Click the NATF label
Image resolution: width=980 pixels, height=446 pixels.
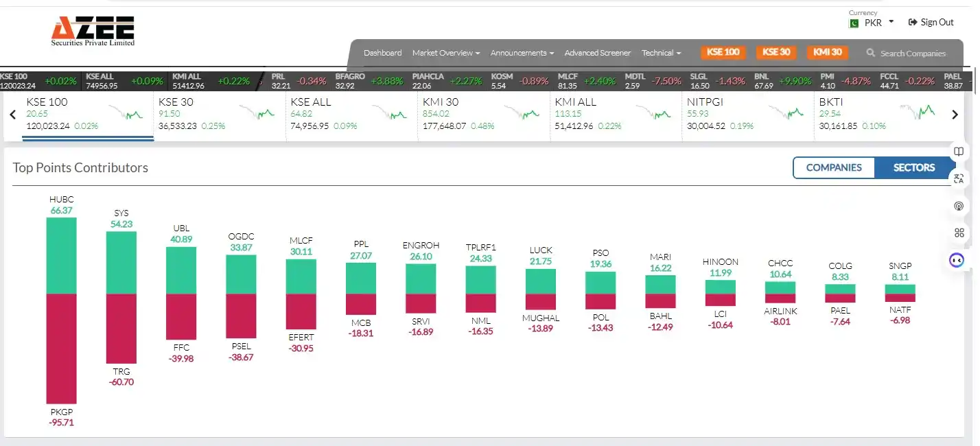[900, 309]
